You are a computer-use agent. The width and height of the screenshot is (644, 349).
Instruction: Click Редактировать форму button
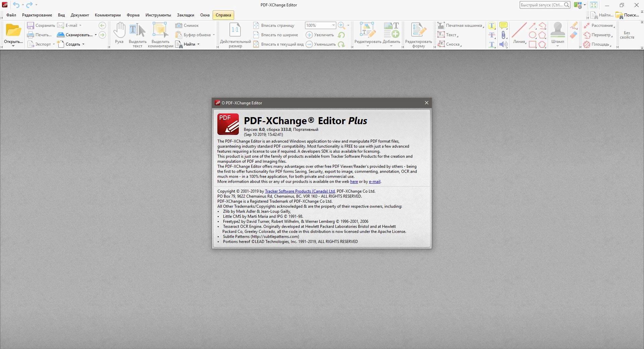click(x=418, y=35)
